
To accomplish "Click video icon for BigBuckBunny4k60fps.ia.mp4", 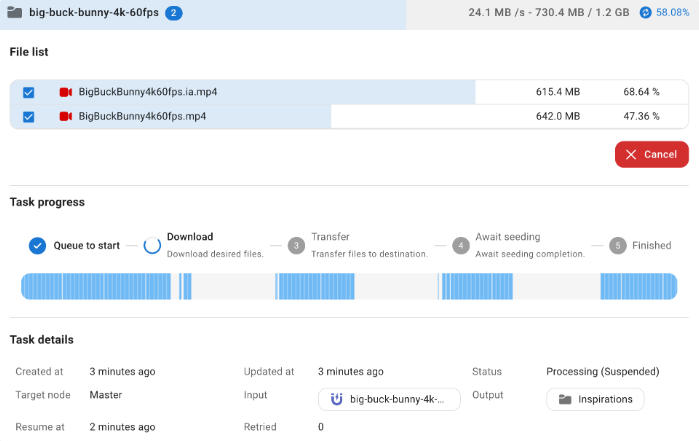I will [x=66, y=92].
